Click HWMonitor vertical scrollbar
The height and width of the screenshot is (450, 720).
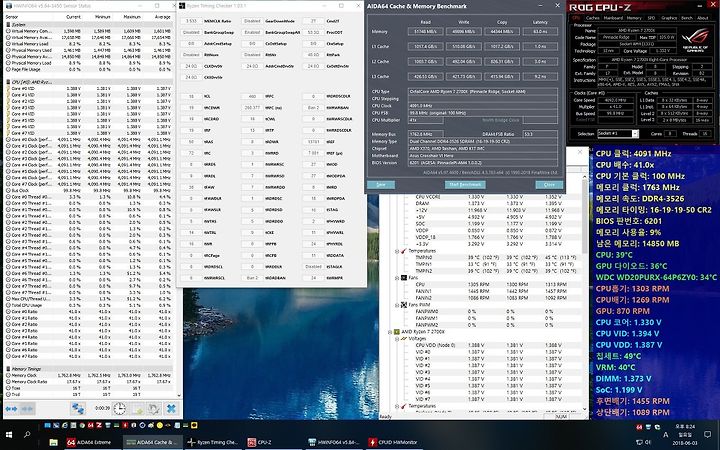coord(585,294)
